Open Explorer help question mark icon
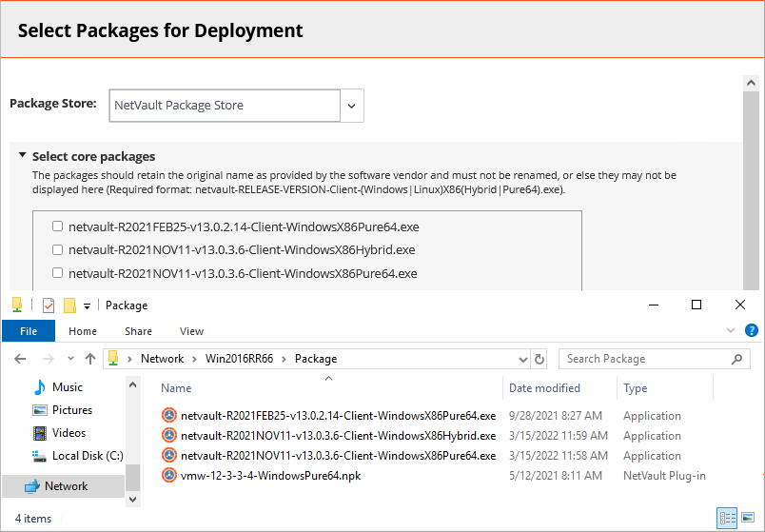The height and width of the screenshot is (532, 765). click(752, 330)
